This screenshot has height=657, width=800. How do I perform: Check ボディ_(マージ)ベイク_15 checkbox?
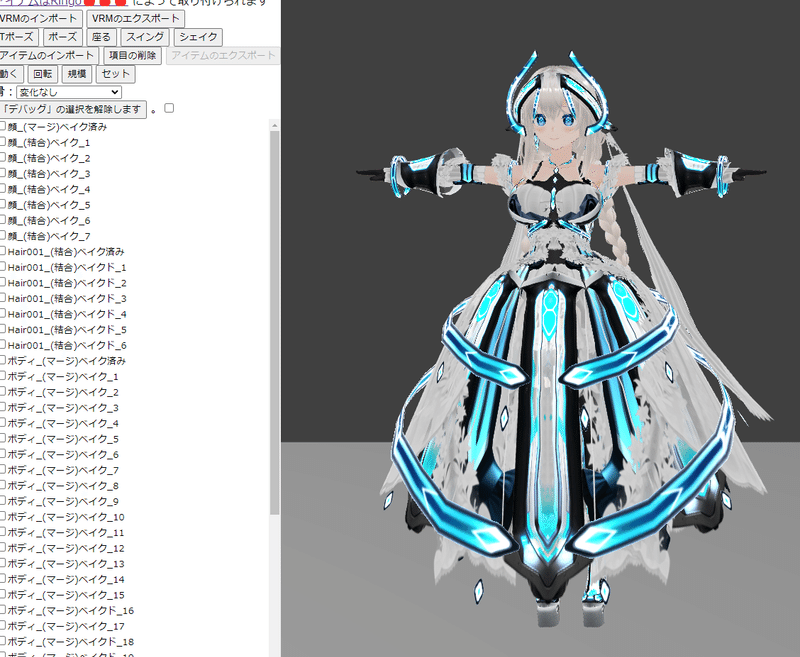(2, 594)
